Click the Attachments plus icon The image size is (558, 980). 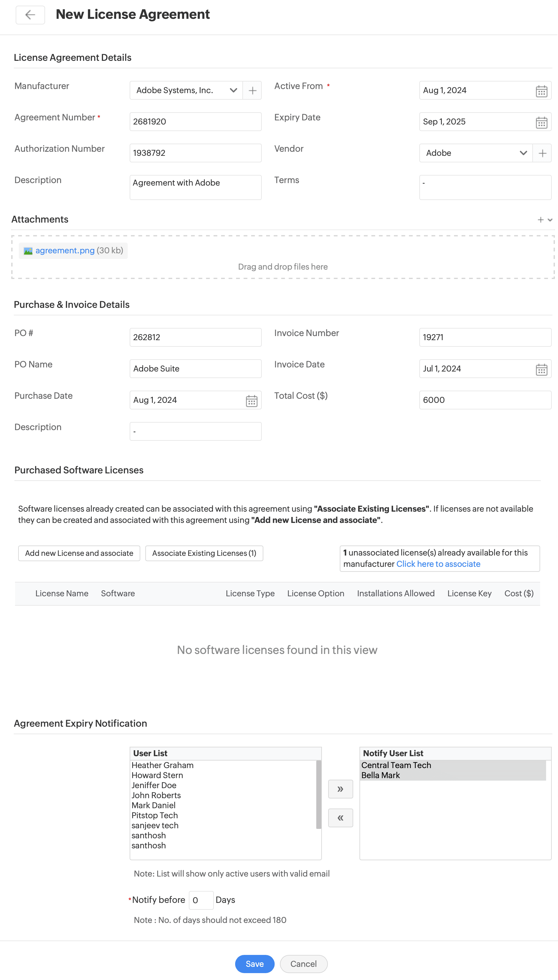pos(540,220)
